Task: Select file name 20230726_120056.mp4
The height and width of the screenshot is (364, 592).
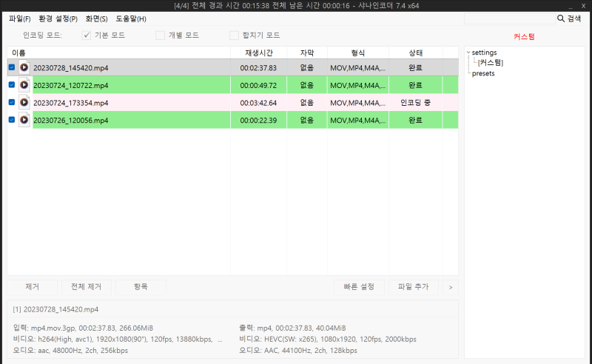Action: coord(70,120)
